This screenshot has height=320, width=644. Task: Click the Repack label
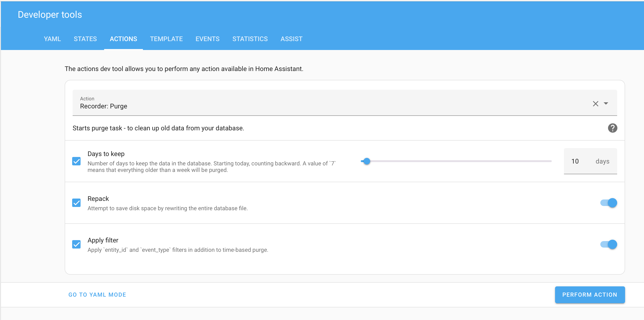(98, 199)
